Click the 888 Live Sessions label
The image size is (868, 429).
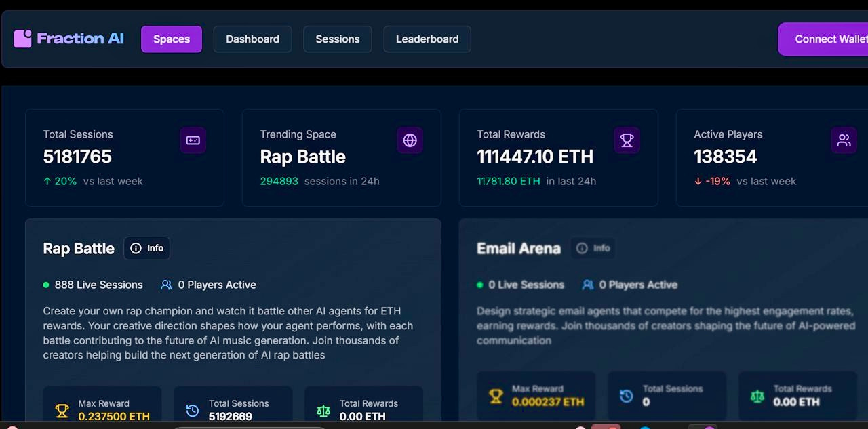click(x=99, y=285)
